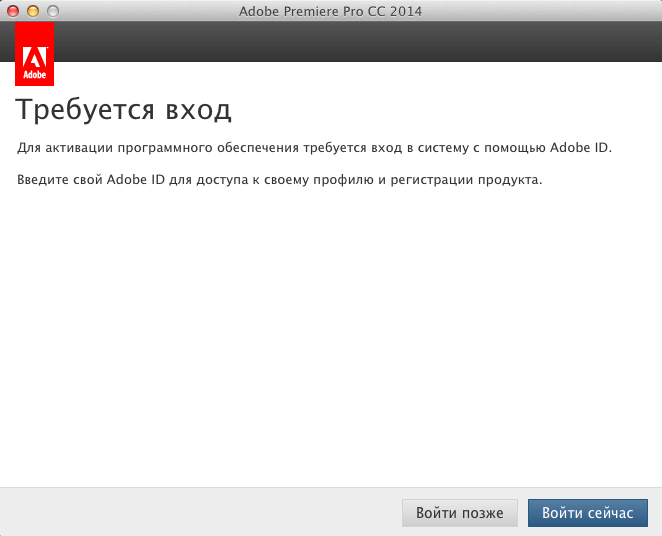Click the line starting "Для активации программного обеспечения"
This screenshot has height=536, width=662.
tap(314, 148)
